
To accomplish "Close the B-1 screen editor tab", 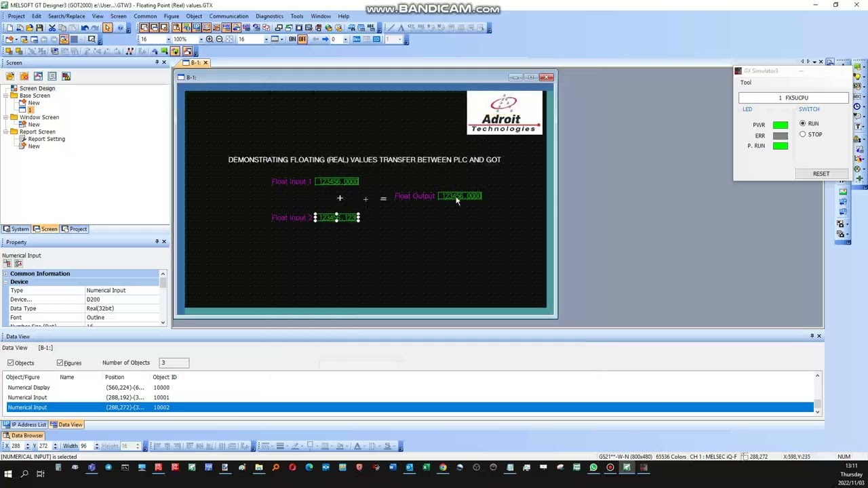I will [205, 63].
